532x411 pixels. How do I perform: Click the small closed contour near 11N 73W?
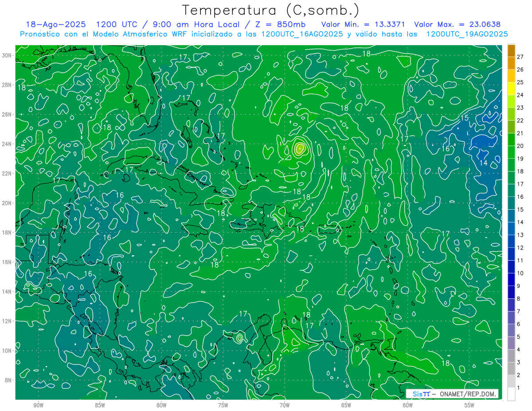click(x=239, y=338)
